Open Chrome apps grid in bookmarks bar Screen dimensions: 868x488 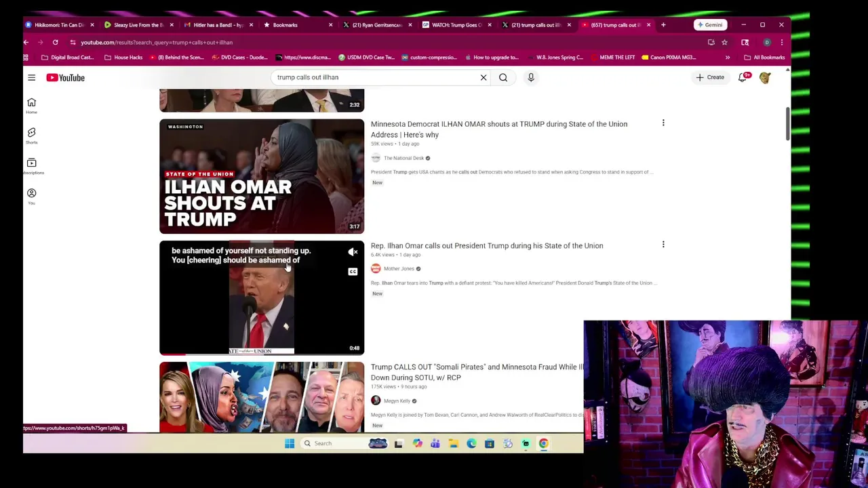(x=26, y=58)
